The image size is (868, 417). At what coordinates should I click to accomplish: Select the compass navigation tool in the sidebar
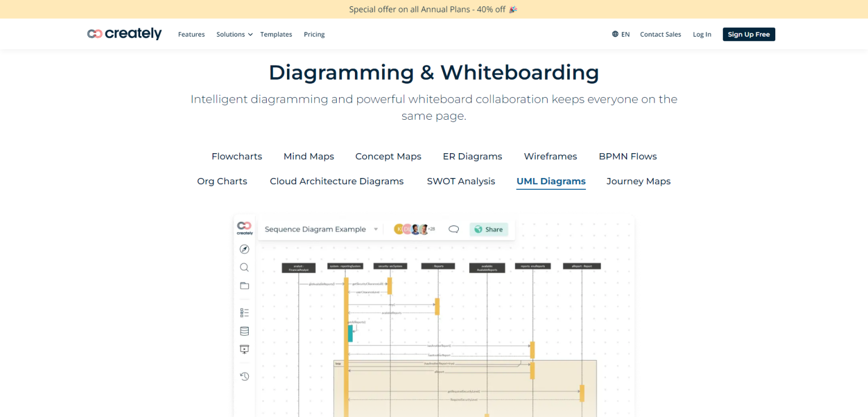click(x=244, y=249)
